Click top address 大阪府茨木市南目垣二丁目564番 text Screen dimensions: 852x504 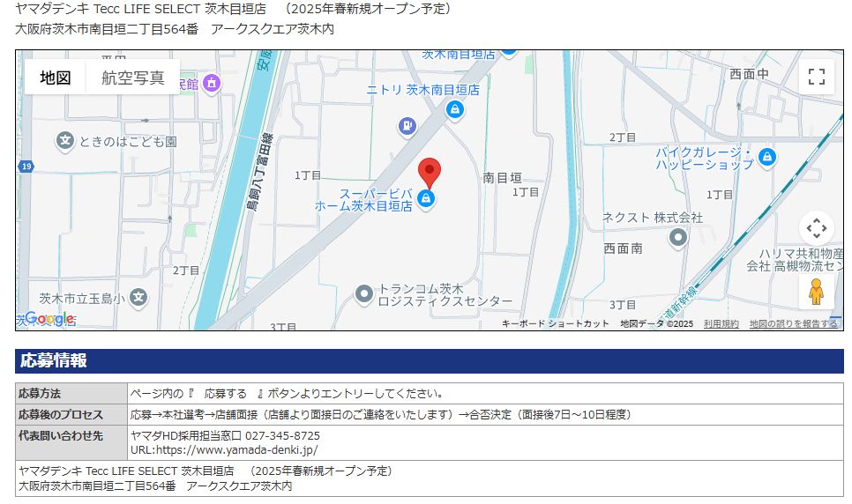(x=107, y=29)
